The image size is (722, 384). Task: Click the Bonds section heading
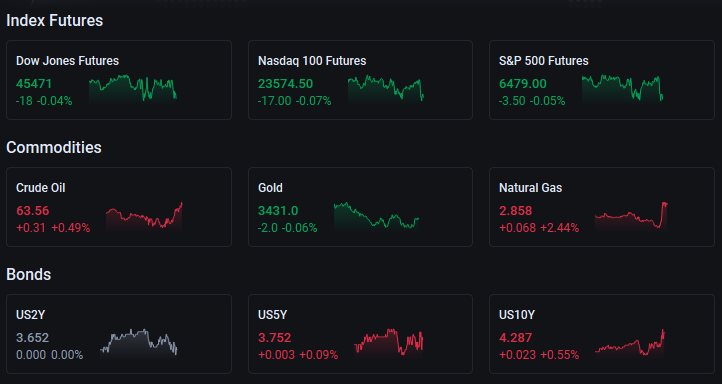tap(29, 274)
